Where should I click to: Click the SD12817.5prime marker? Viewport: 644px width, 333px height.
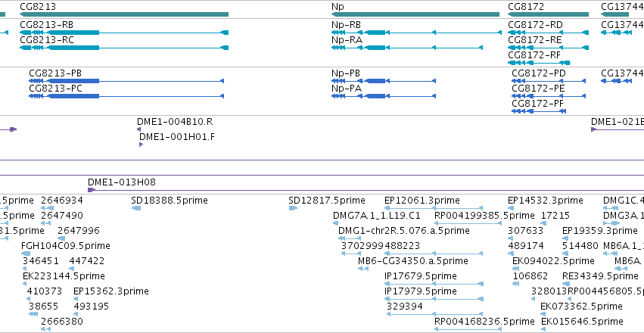click(293, 208)
